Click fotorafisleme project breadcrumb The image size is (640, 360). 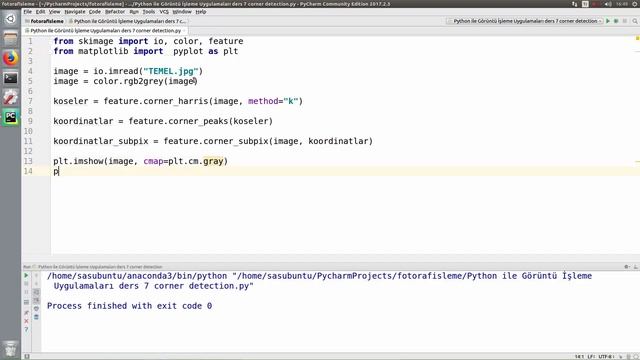[x=44, y=21]
